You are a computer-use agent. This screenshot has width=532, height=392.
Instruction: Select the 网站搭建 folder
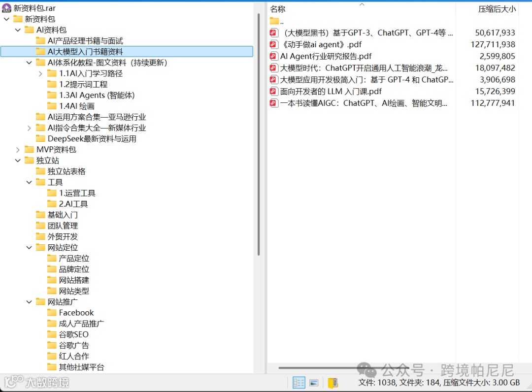(74, 280)
